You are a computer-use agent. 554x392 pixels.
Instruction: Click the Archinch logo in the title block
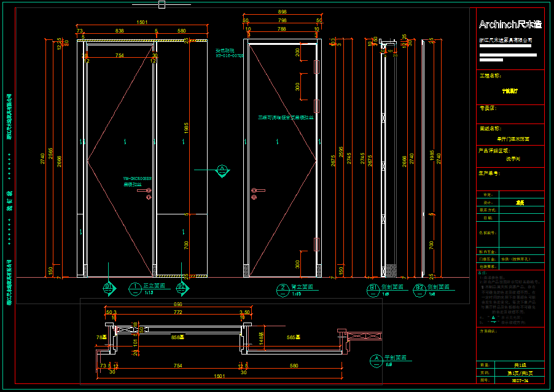pos(510,25)
